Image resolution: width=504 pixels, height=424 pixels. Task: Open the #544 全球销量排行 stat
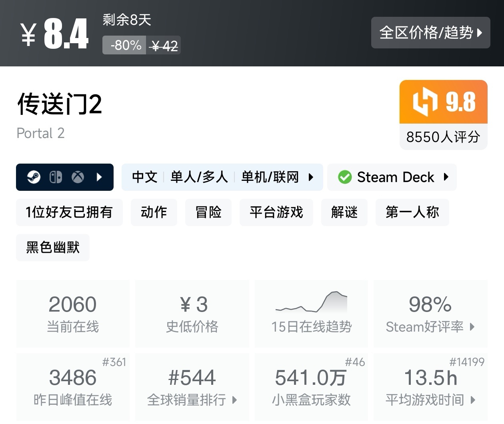click(x=192, y=387)
